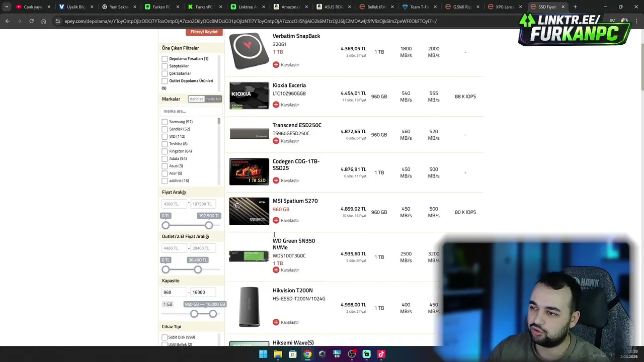Click Fiyat Aralığı right slider handle
The image size is (644, 362).
[209, 225]
